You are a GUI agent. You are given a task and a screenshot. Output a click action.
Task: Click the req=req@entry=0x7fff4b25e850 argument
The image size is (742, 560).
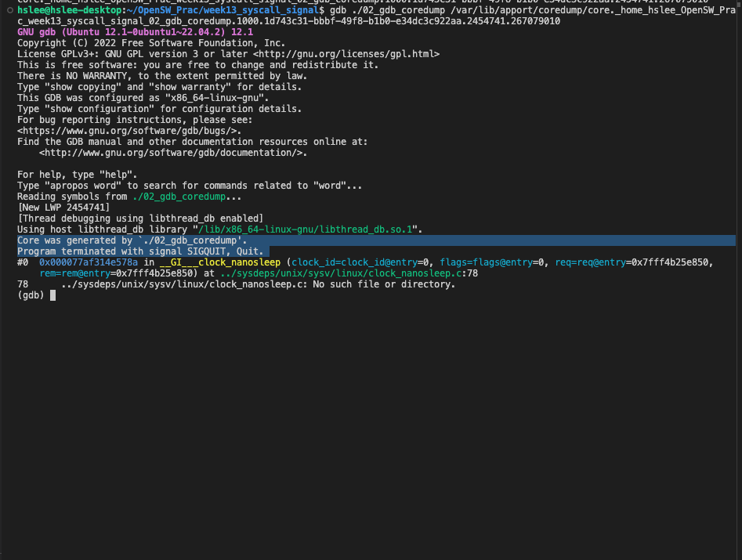(632, 262)
